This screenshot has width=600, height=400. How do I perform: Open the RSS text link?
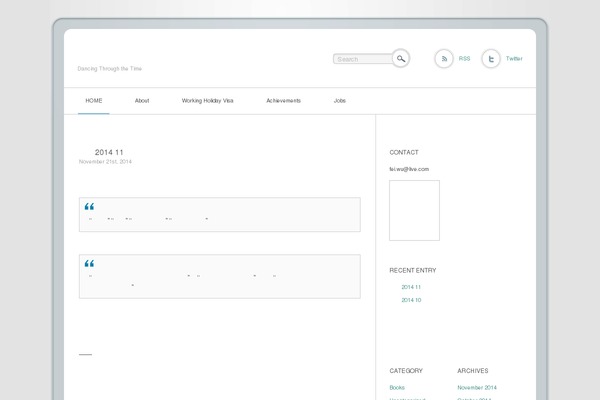click(x=464, y=59)
